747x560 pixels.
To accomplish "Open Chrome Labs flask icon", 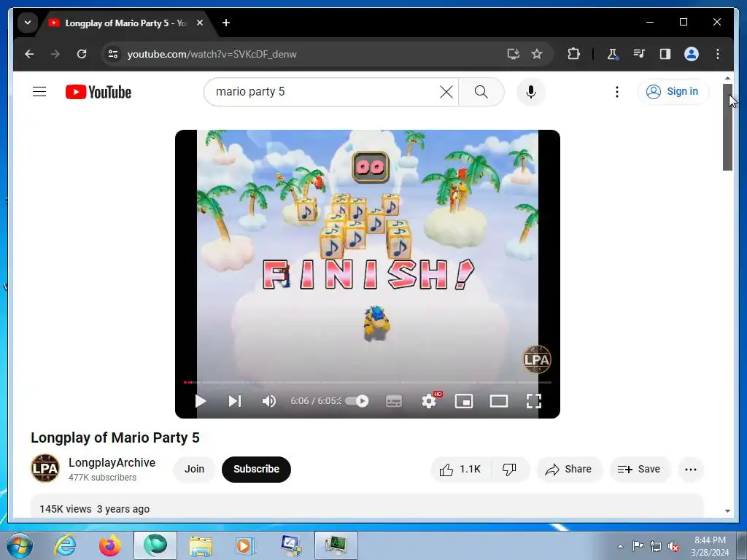I will click(x=613, y=54).
